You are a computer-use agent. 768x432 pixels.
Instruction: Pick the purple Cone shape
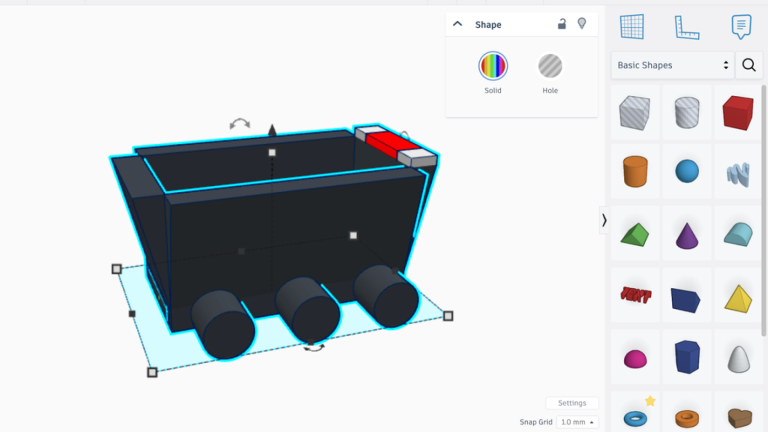pos(686,235)
